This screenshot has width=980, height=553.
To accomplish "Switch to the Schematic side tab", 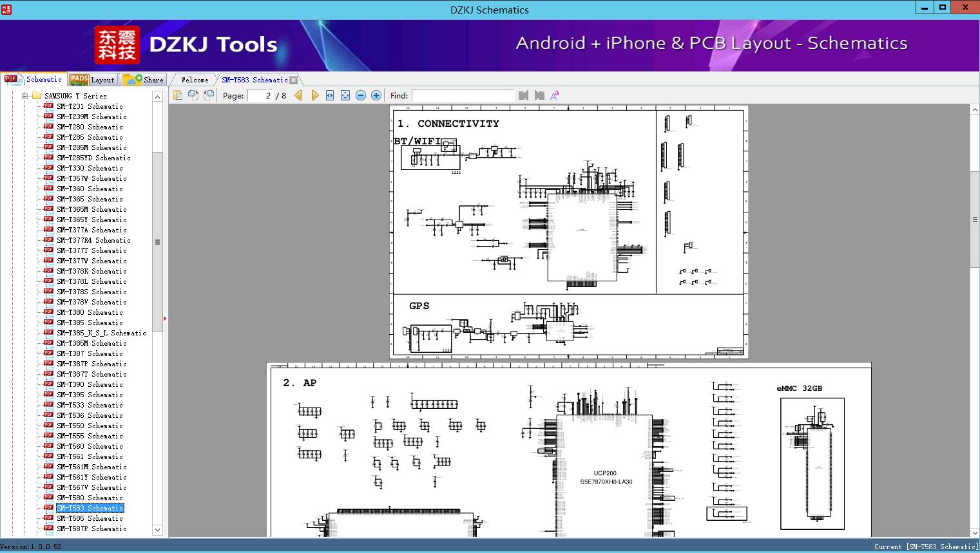I will point(34,79).
